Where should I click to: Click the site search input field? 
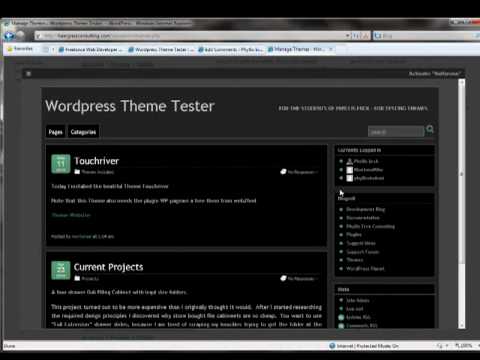point(396,132)
